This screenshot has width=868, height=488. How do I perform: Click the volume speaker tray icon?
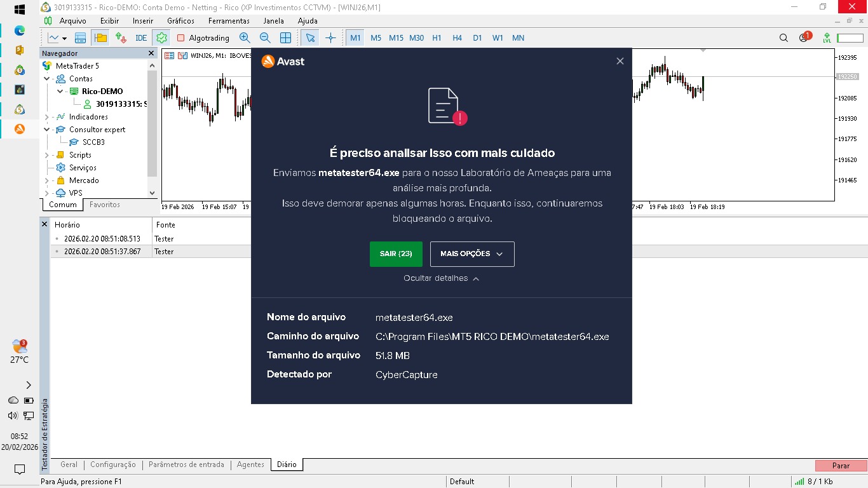point(13,416)
